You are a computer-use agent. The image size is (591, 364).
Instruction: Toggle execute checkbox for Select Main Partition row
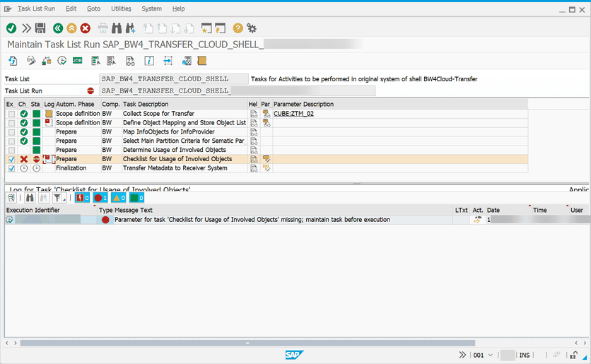12,141
